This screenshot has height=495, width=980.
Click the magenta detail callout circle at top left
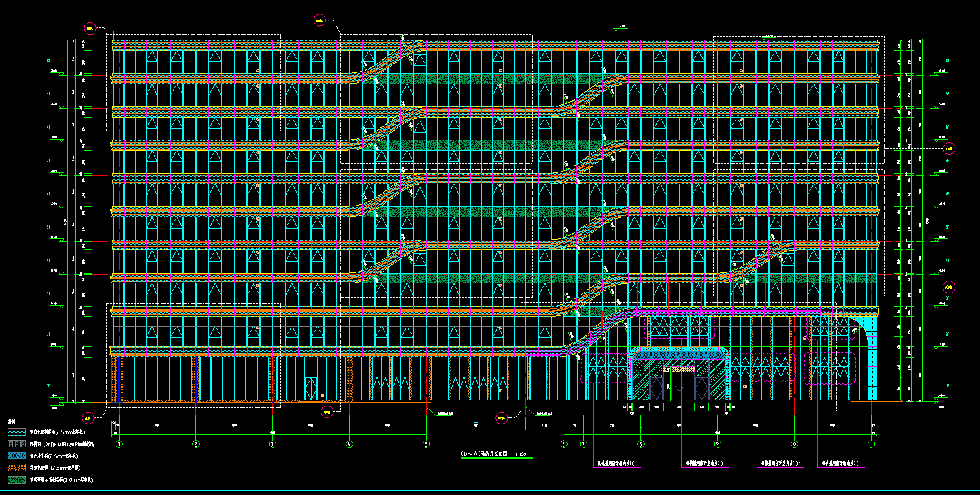(90, 29)
